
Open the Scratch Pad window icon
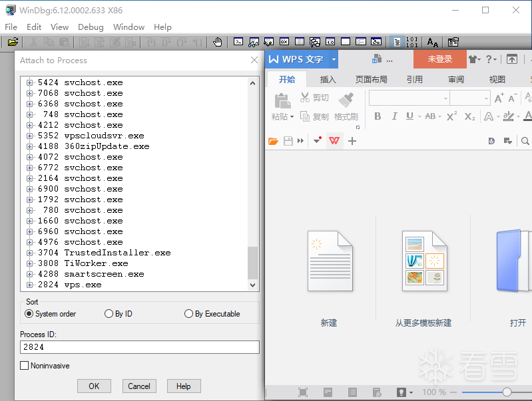coord(346,42)
